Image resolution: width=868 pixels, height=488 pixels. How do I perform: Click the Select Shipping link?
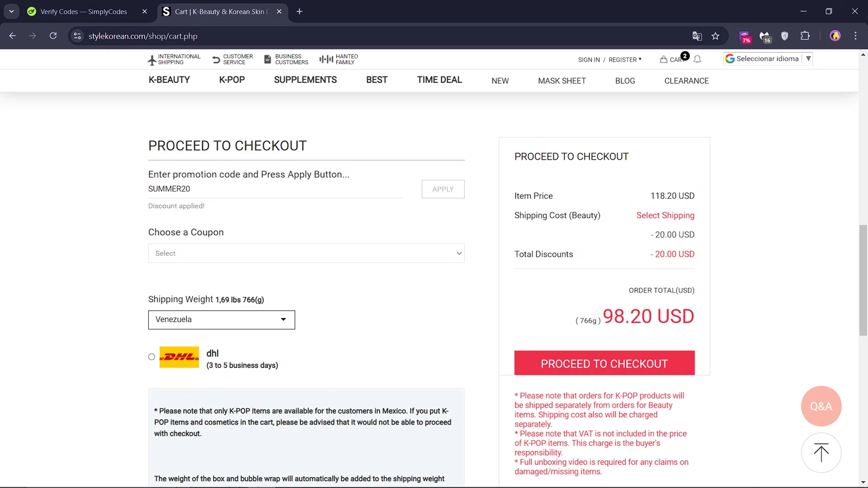tap(665, 215)
